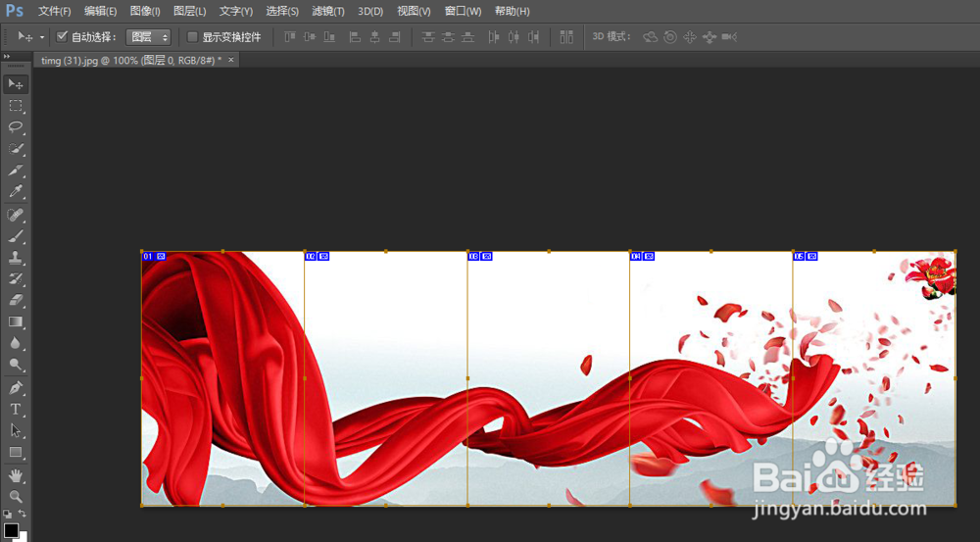
Task: Click the swap foreground/background colors icon
Action: 22,514
